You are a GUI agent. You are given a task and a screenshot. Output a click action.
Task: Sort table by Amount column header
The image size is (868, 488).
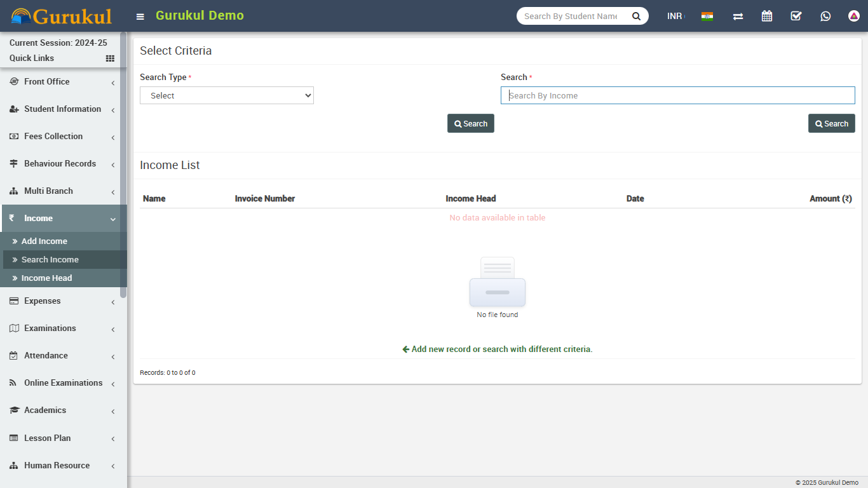click(830, 199)
